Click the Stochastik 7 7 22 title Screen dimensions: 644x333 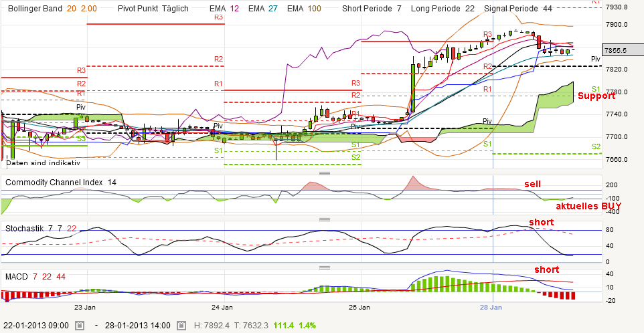coord(41,229)
